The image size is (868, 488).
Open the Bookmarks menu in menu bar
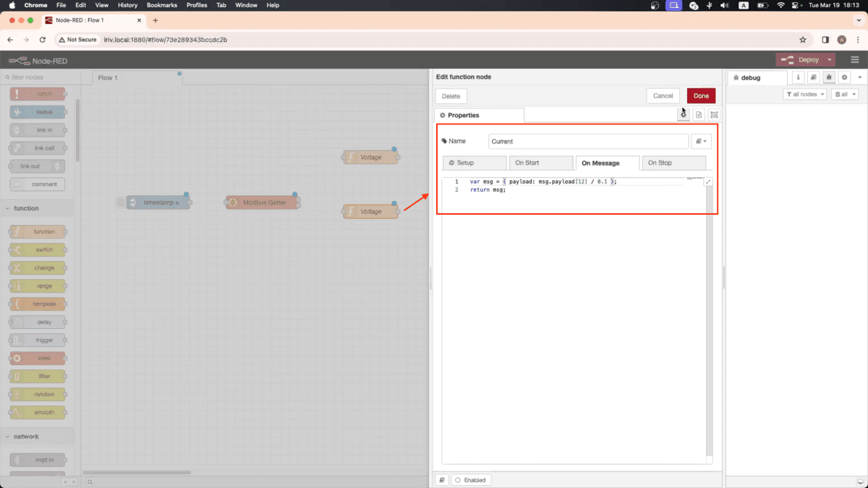pos(161,5)
